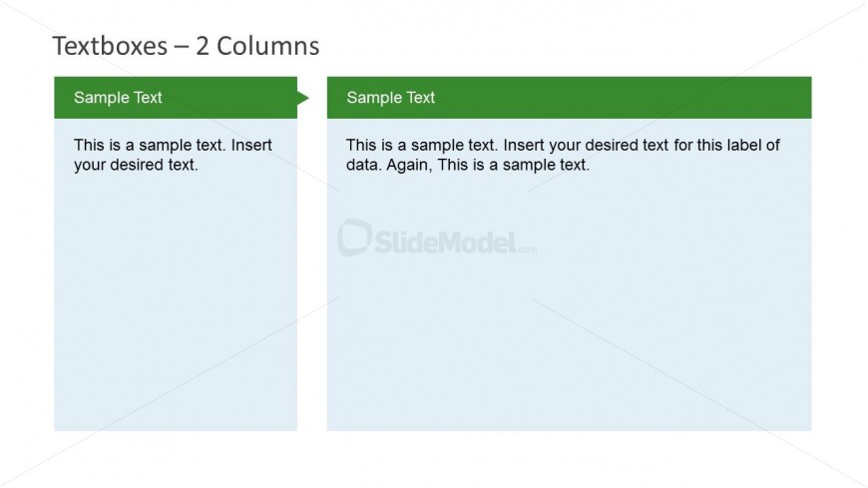
Task: Click the word "Insert" in the left column
Action: tap(251, 146)
